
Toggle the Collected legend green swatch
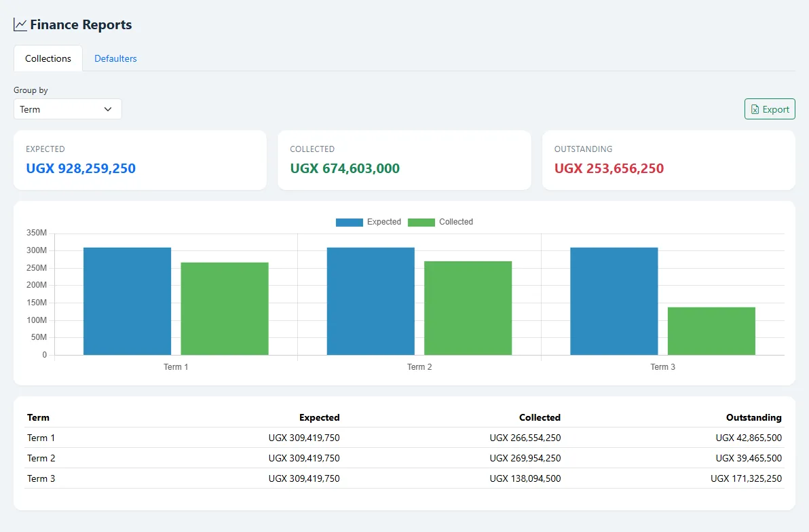[x=421, y=223]
